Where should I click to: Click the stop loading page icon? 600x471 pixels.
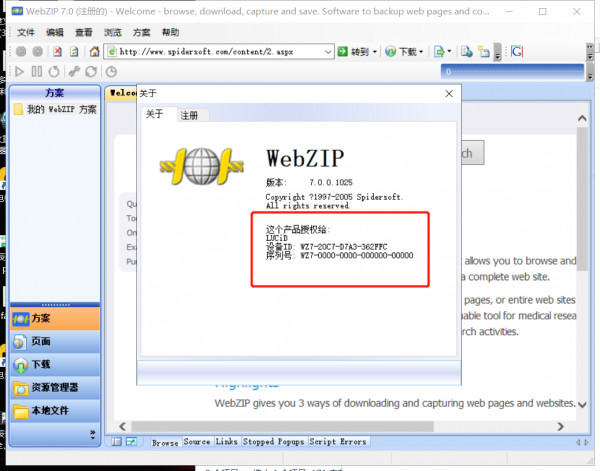pos(57,51)
